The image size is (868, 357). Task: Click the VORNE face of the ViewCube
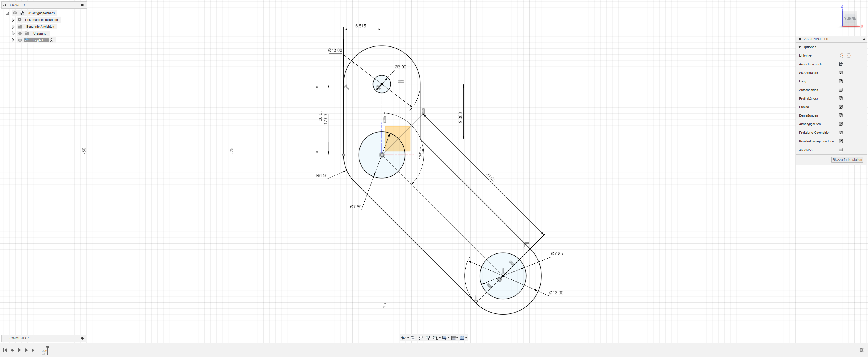click(x=850, y=19)
